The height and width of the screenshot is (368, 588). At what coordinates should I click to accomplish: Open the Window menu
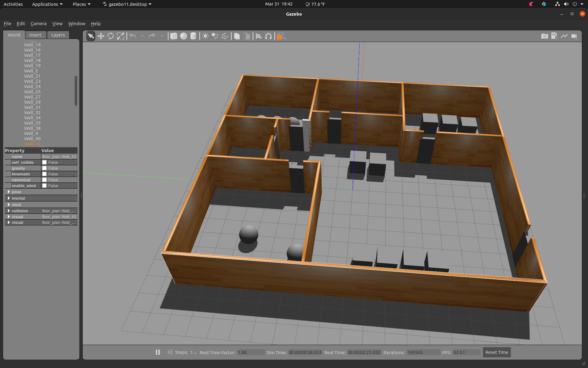pyautogui.click(x=77, y=24)
